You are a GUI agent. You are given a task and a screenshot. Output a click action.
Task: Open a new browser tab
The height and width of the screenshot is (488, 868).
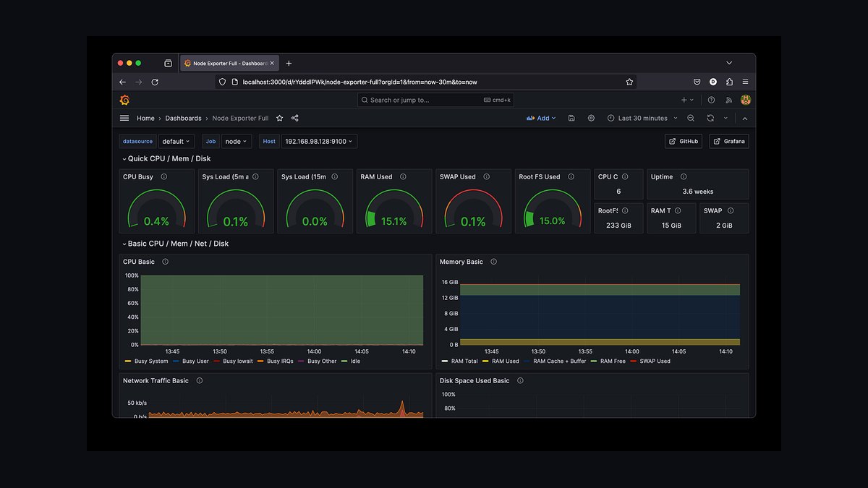pos(289,63)
